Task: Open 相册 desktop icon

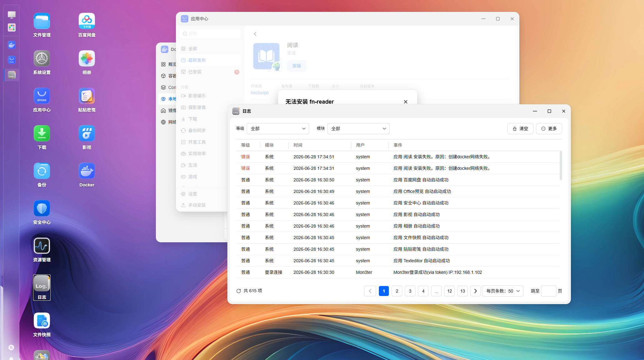Action: coord(87,62)
